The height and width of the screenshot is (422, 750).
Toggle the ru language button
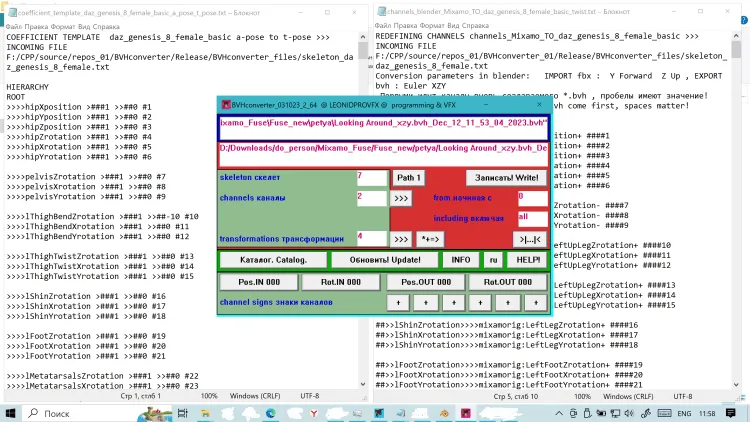(x=493, y=260)
